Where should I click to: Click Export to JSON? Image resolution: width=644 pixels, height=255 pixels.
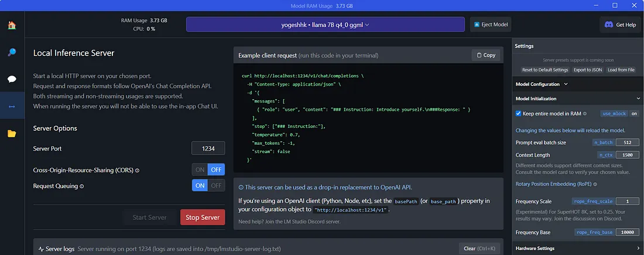click(x=588, y=70)
